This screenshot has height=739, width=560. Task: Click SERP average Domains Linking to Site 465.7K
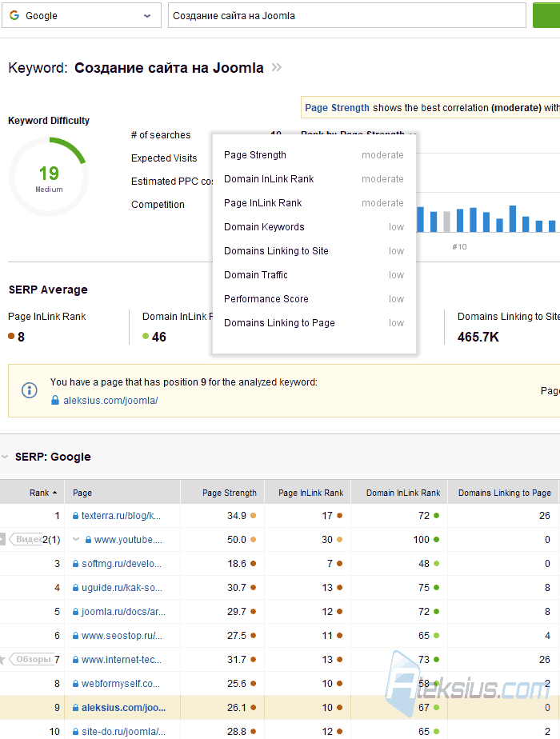(x=478, y=337)
